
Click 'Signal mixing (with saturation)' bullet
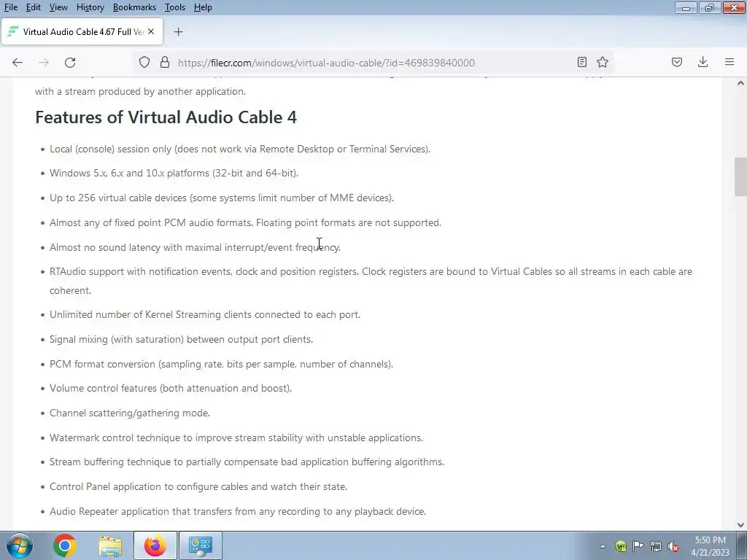[x=181, y=340]
